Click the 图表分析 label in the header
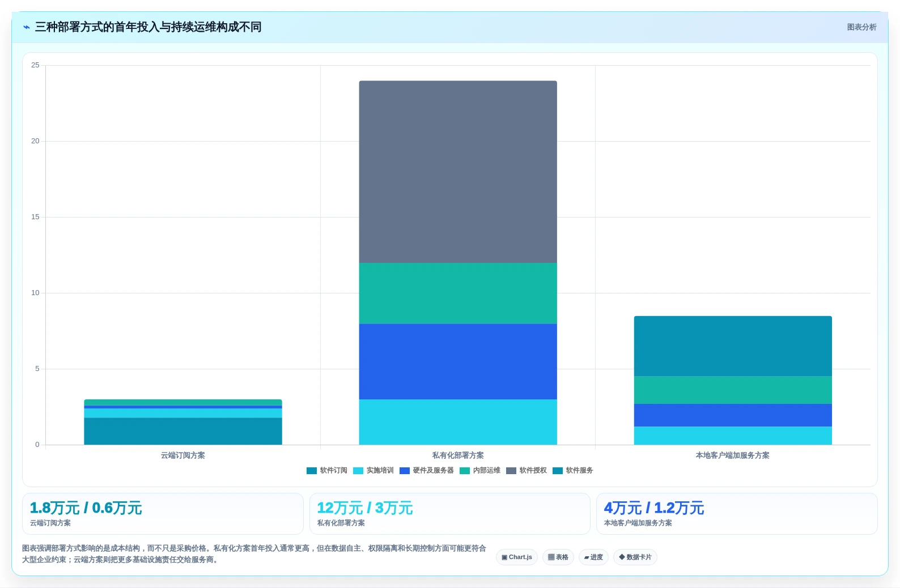900x588 pixels. pos(861,27)
